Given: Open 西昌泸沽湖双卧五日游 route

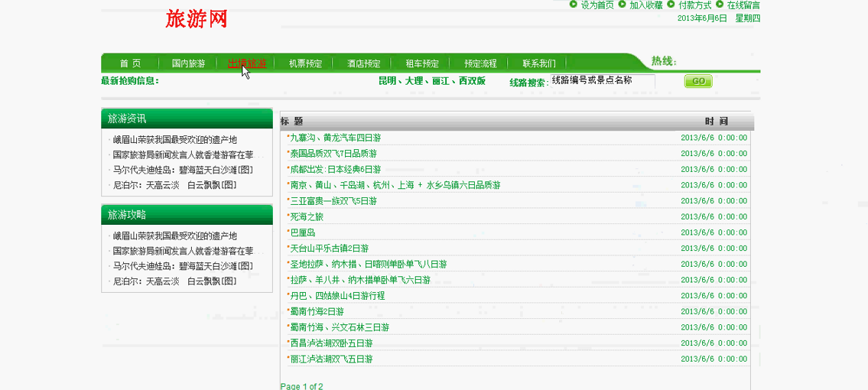Looking at the screenshot, I should click(x=331, y=343).
